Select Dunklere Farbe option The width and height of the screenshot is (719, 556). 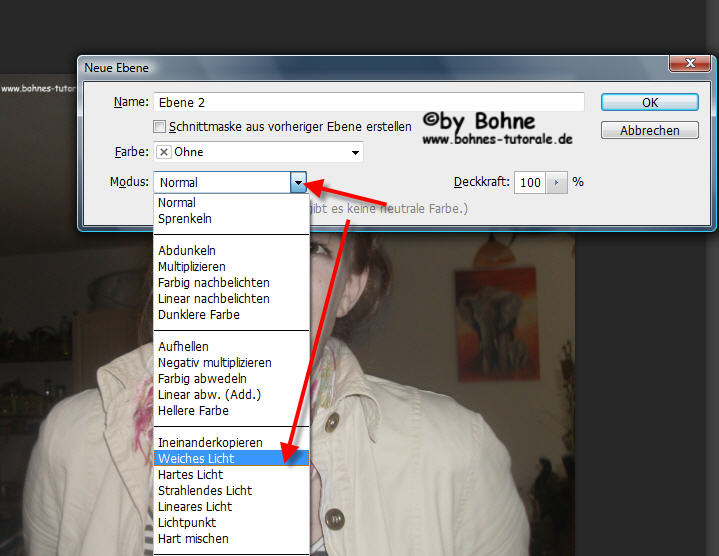[x=199, y=315]
